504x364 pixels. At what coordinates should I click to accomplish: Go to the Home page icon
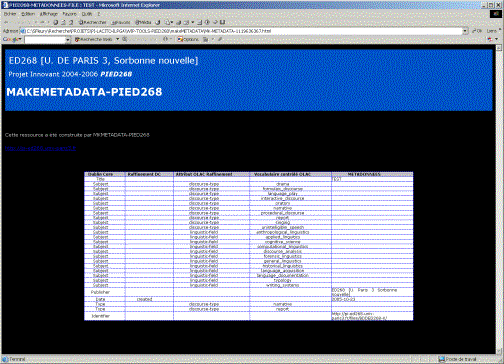(x=71, y=22)
